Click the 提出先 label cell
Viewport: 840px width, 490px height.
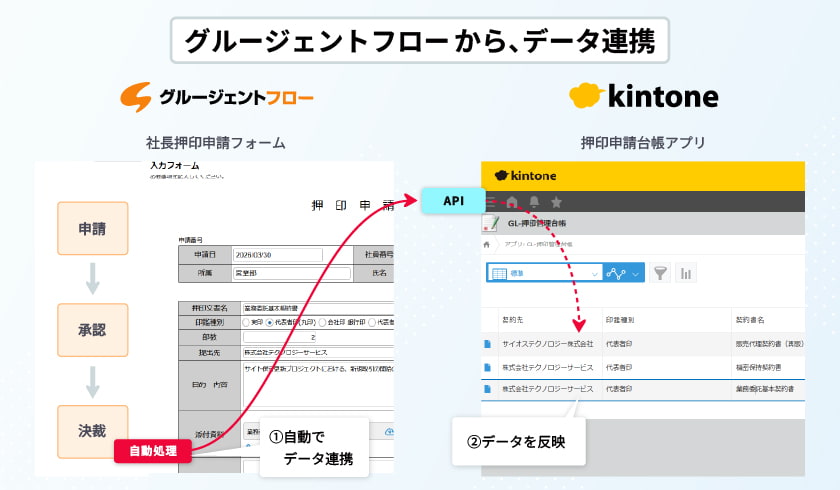point(209,352)
